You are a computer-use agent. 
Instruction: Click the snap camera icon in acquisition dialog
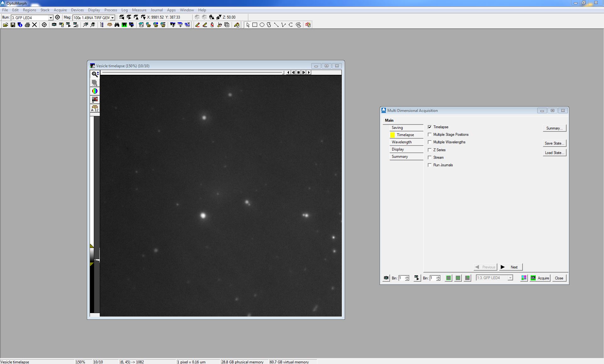coord(386,278)
